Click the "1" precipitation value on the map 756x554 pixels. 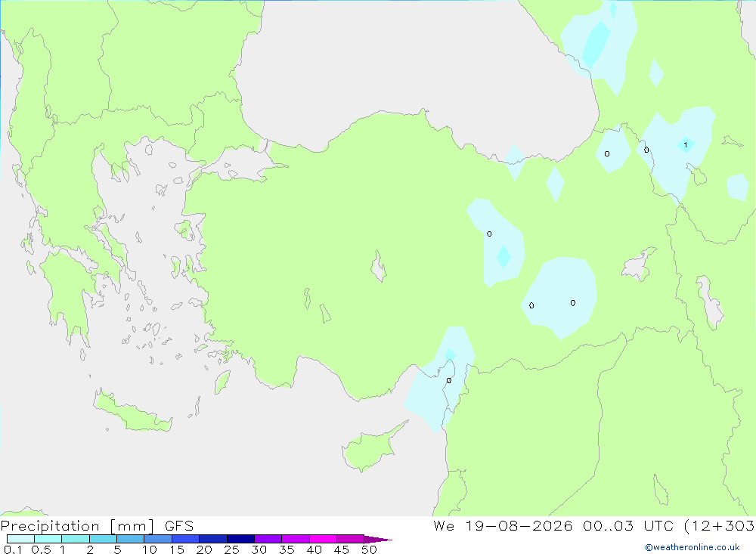[685, 144]
